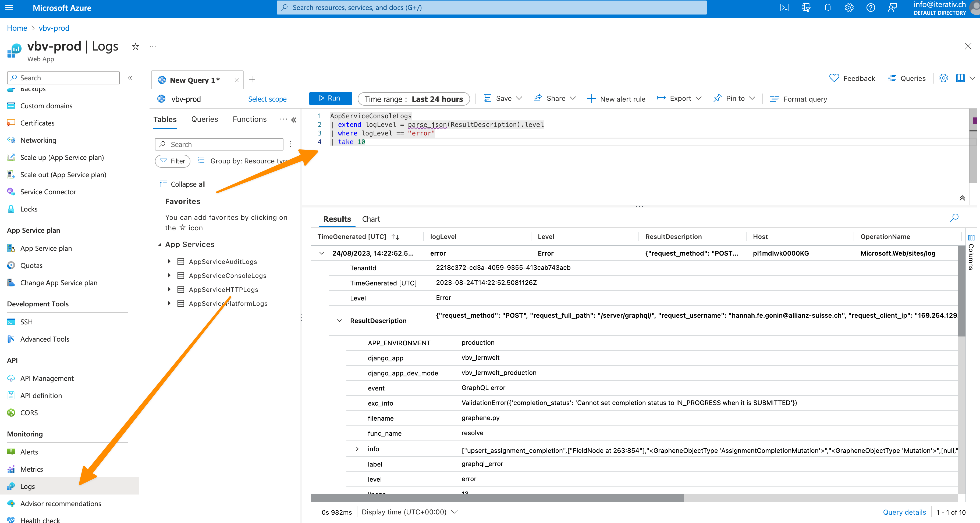980x523 pixels.
Task: Expand AppServiceHTTPLogs table tree item
Action: point(169,290)
